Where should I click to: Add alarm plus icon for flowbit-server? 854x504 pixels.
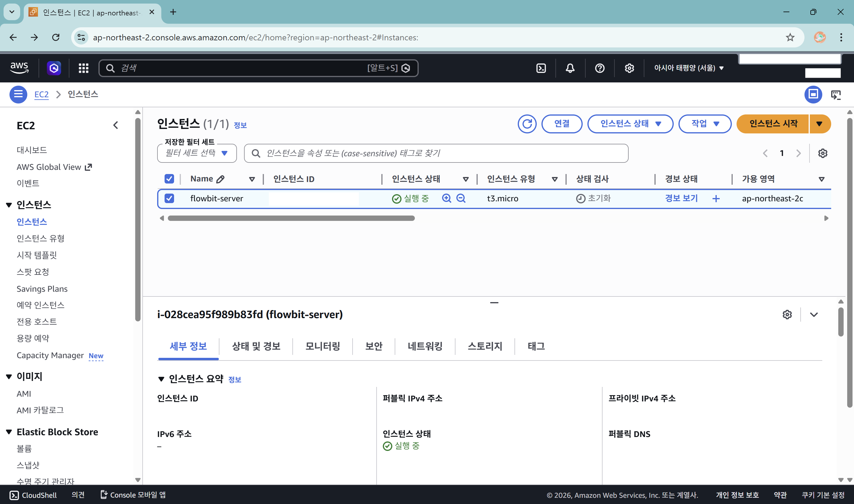(716, 198)
